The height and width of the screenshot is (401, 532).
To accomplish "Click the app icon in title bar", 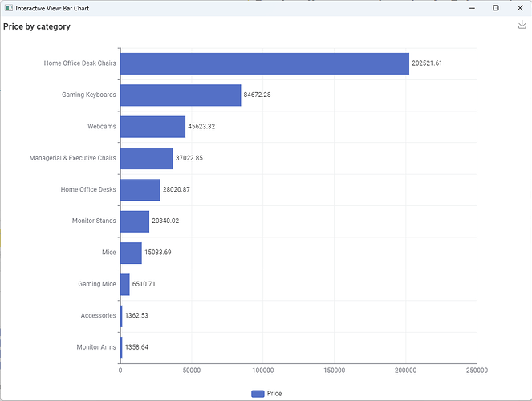I will point(8,8).
